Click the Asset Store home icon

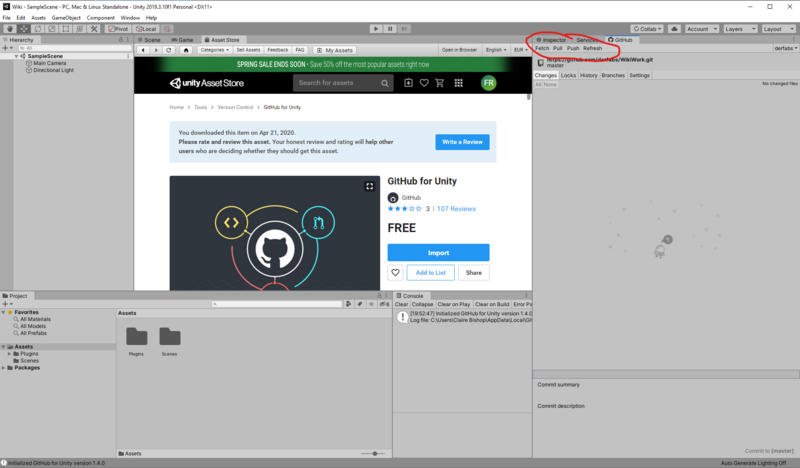pyautogui.click(x=186, y=49)
